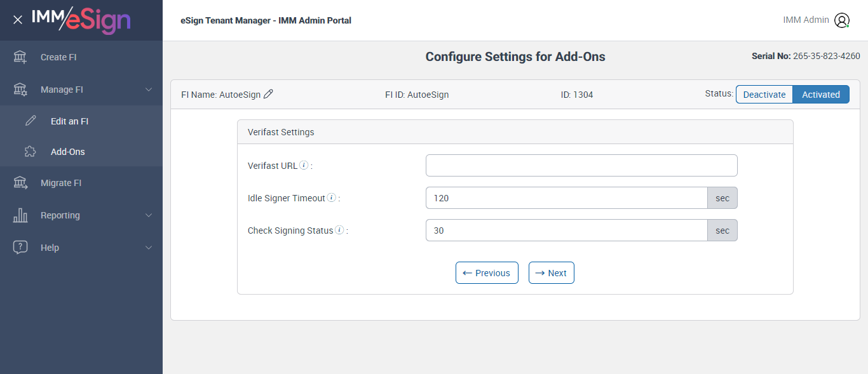
Task: Click the Idle Signer Timeout input field
Action: click(566, 198)
